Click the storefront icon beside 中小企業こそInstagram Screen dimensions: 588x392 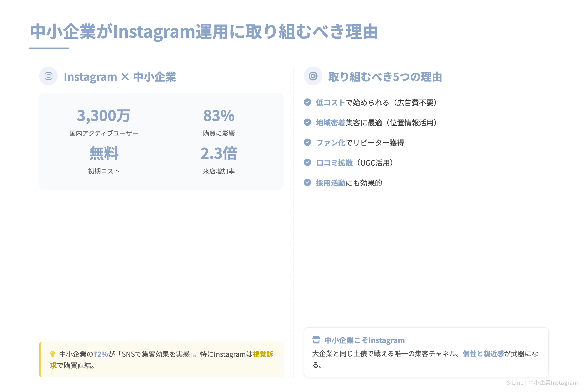click(x=317, y=340)
